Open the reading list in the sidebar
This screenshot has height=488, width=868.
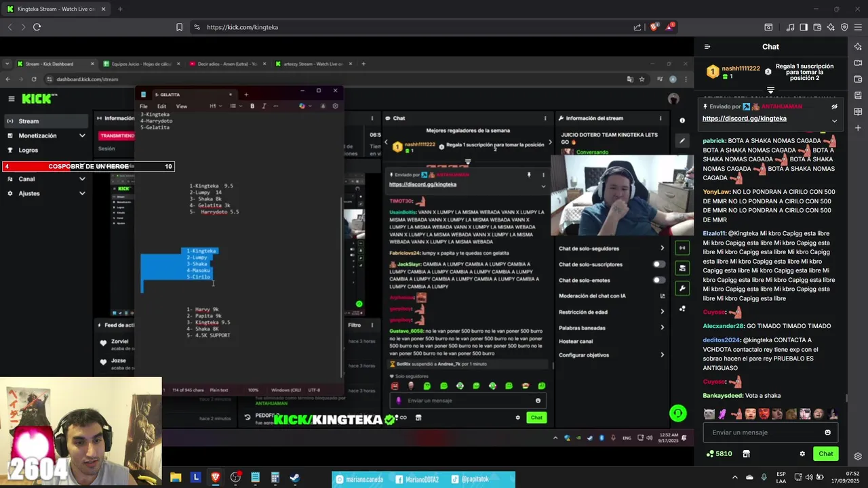[858, 112]
